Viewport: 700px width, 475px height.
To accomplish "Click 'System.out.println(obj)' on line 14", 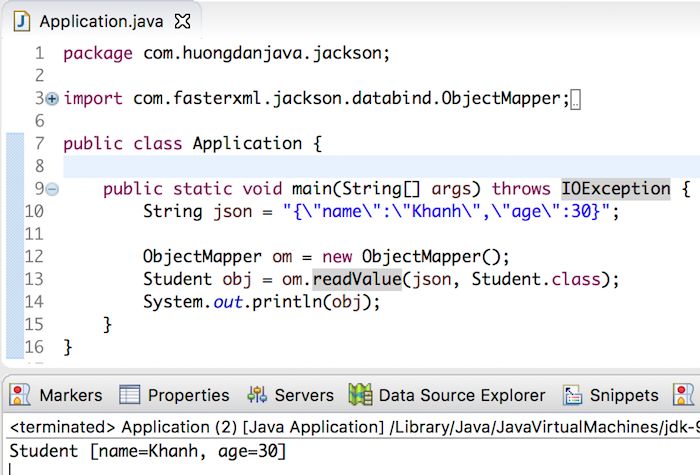I will point(257,302).
